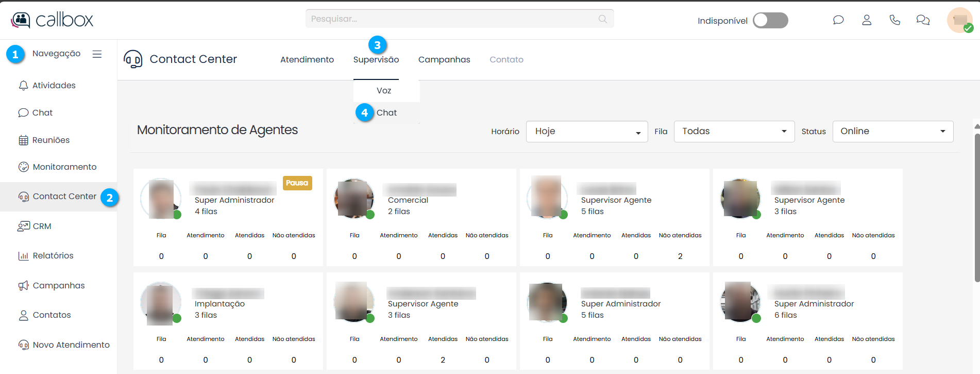The width and height of the screenshot is (980, 374).
Task: Click the vertical scrollbar on the right
Action: point(976,206)
